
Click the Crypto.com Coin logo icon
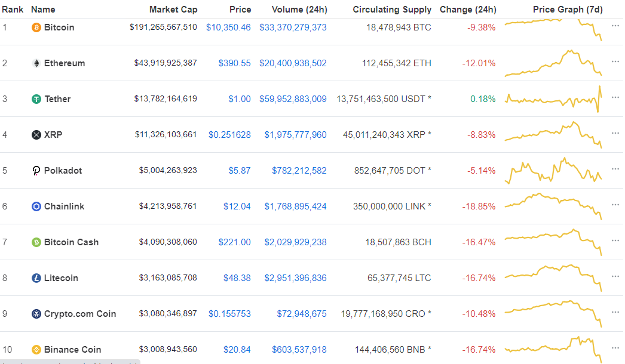(x=36, y=314)
